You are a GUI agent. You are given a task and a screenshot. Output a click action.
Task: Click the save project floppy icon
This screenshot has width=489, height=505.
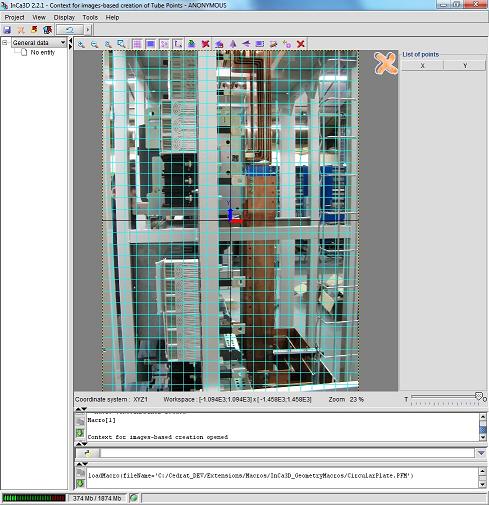coord(7,30)
